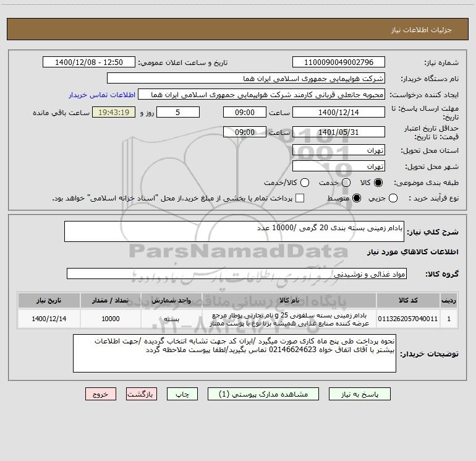Select the کد کالا column header
The height and width of the screenshot is (461, 476).
click(x=408, y=301)
